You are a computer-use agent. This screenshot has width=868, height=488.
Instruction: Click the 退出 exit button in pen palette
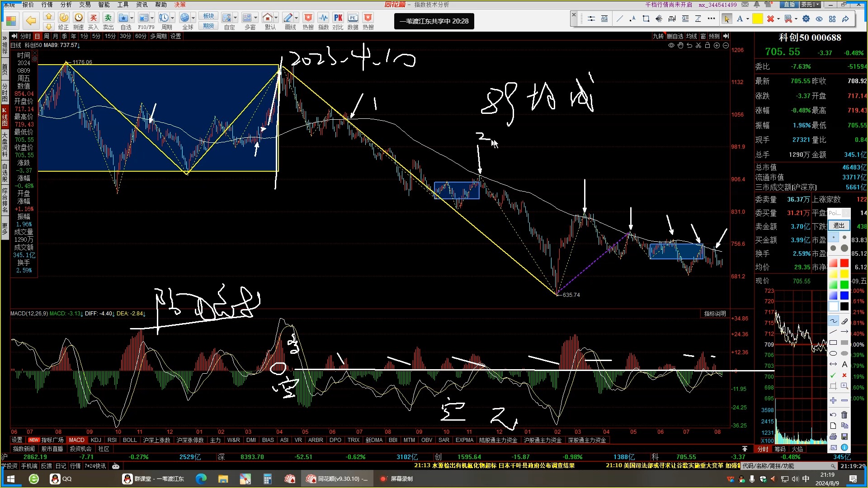coord(839,225)
